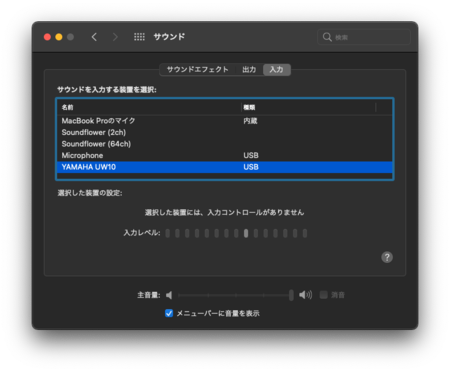Select Soundflower (2ch) input device
The width and height of the screenshot is (450, 372).
pyautogui.click(x=225, y=132)
